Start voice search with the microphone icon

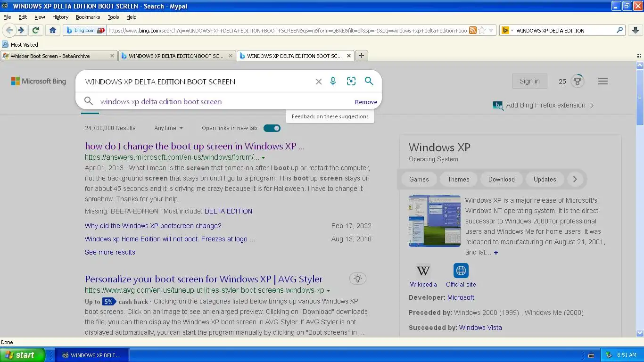(x=333, y=81)
